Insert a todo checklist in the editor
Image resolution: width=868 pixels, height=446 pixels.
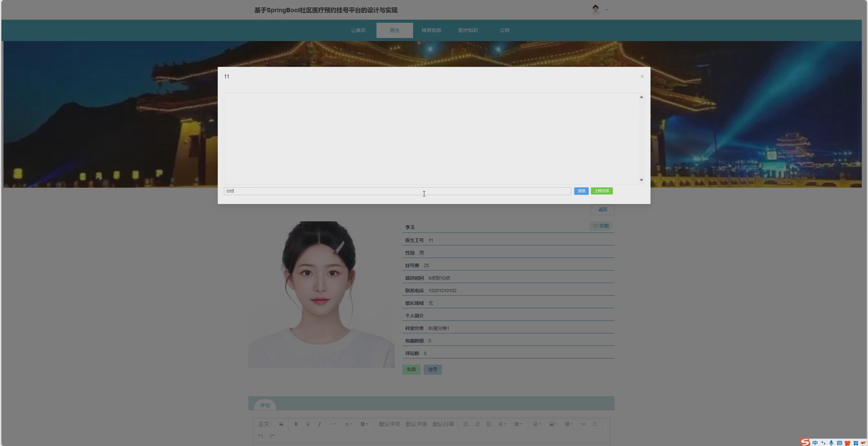[x=489, y=424]
